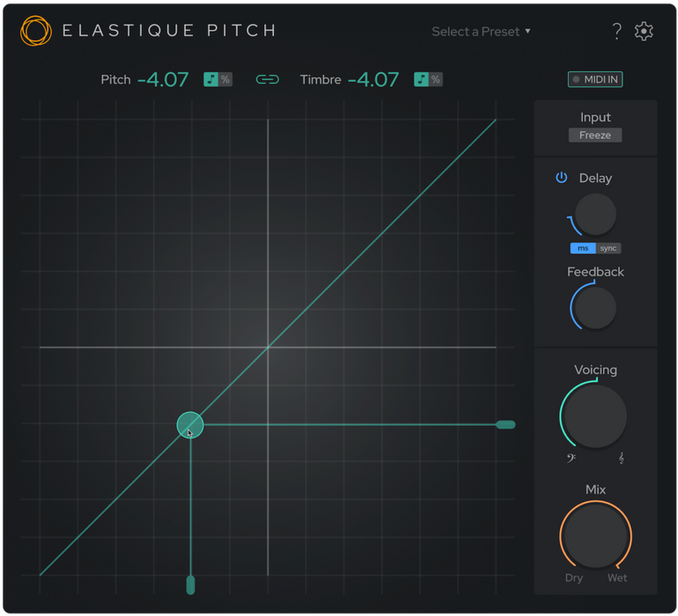Click the ELASTIQUE PITCH title text
Image resolution: width=678 pixels, height=616 pixels.
(169, 31)
